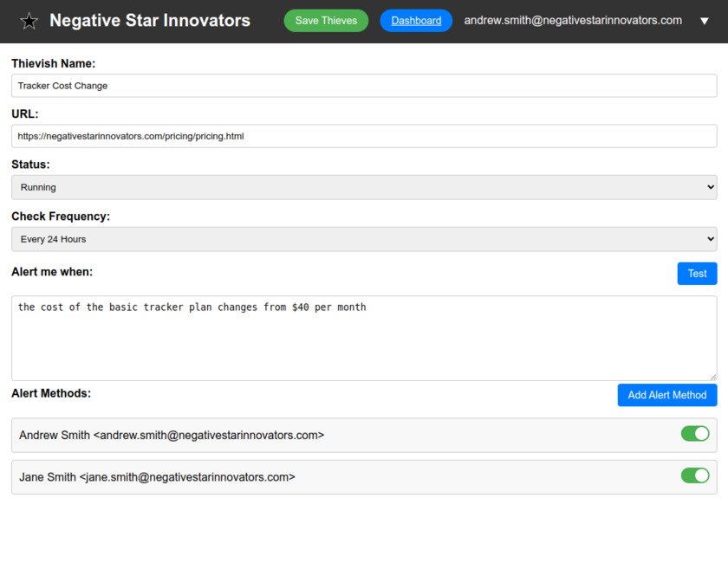Select Andrew Smith alert method row text
728x582 pixels.
pos(172,436)
